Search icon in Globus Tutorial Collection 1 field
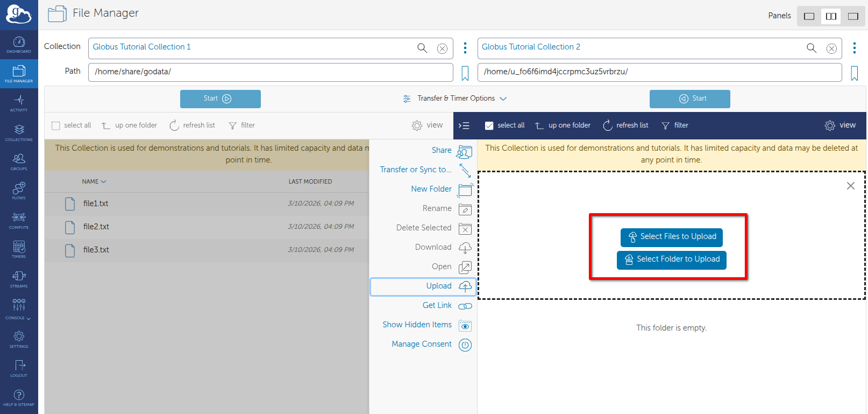This screenshot has height=414, width=868. click(422, 48)
